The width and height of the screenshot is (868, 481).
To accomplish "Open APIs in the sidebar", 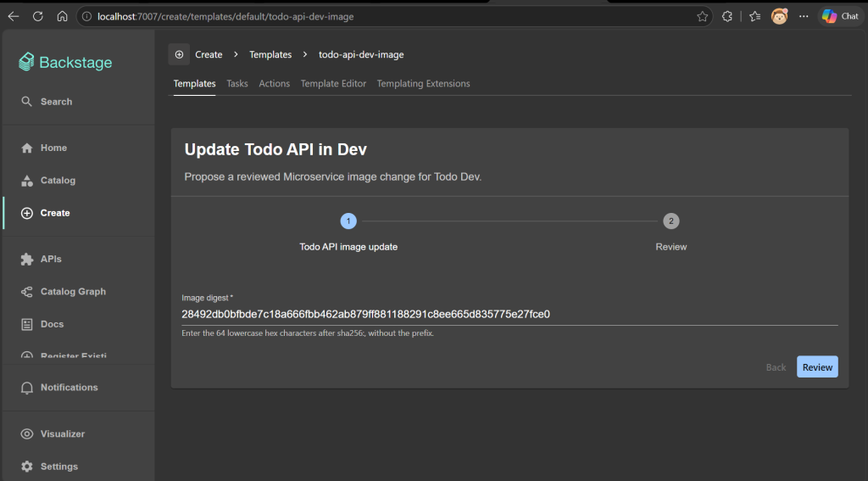I will click(x=78, y=260).
